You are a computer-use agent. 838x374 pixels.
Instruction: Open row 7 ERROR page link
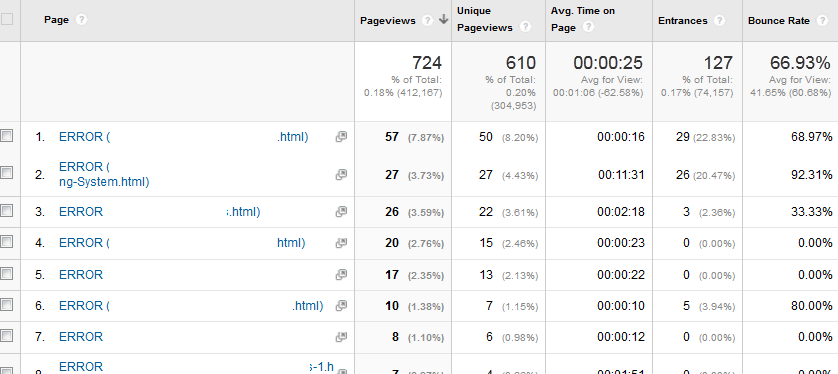[x=81, y=337]
